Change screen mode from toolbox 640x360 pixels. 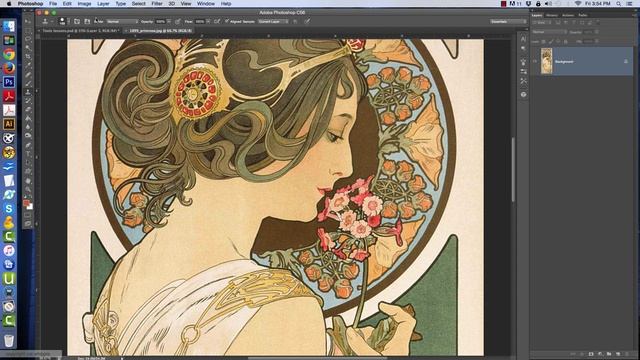tap(28, 224)
